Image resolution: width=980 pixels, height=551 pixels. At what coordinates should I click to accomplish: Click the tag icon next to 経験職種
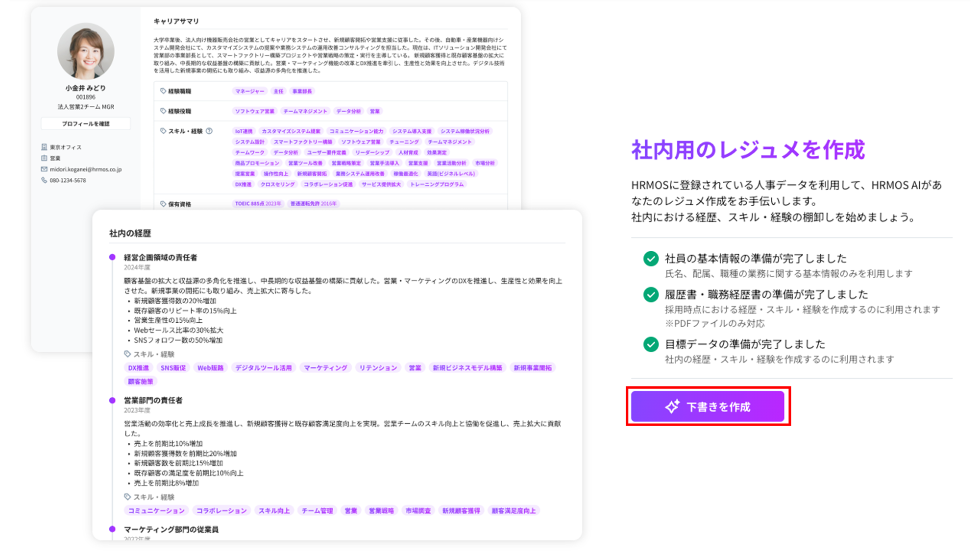coord(163,91)
